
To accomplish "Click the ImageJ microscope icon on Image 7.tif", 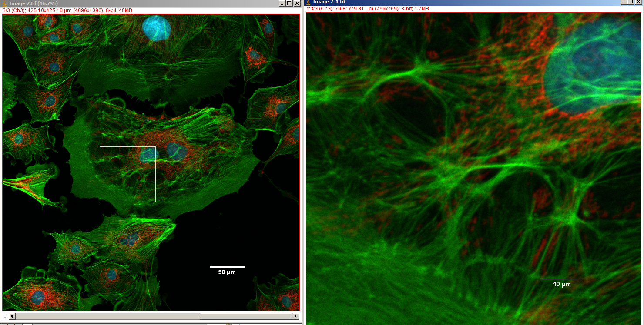I will pyautogui.click(x=4, y=3).
